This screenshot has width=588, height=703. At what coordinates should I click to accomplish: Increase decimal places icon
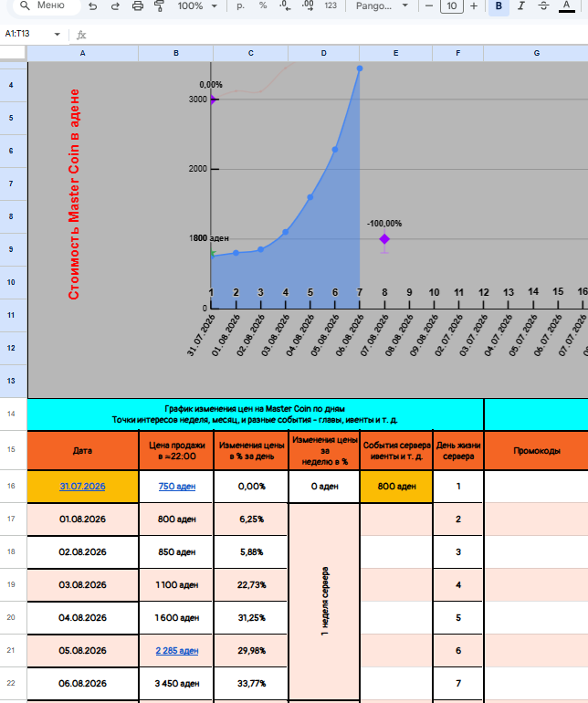point(308,6)
